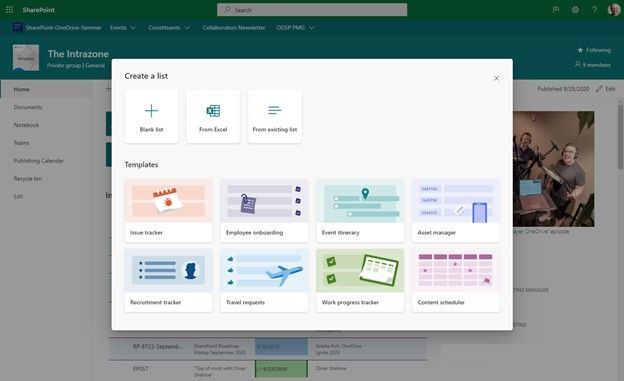Open the help question mark icon

click(594, 10)
